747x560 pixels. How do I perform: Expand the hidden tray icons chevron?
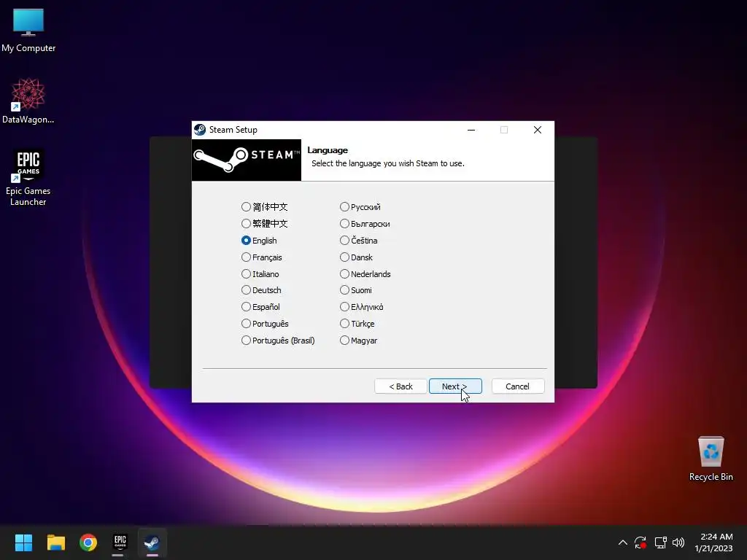[623, 542]
